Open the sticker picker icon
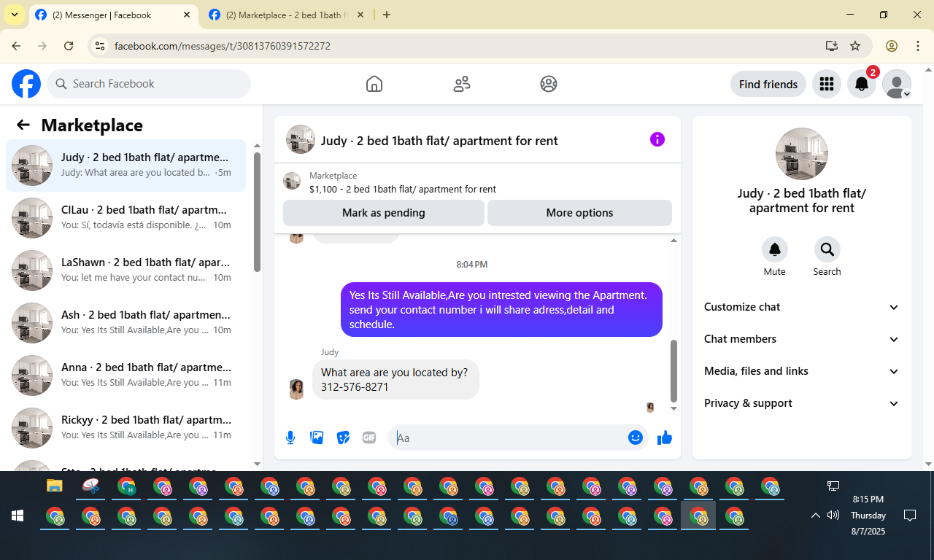This screenshot has height=560, width=934. [343, 437]
